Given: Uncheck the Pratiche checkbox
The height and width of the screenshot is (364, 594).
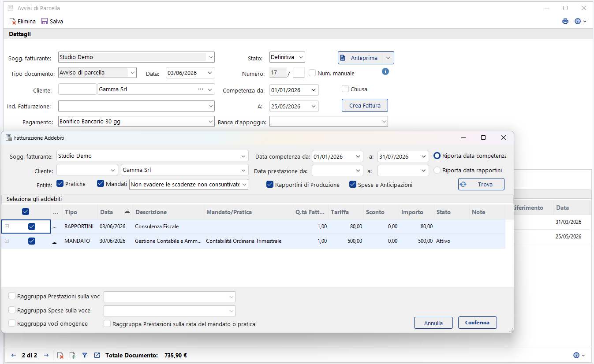Looking at the screenshot, I should point(60,184).
